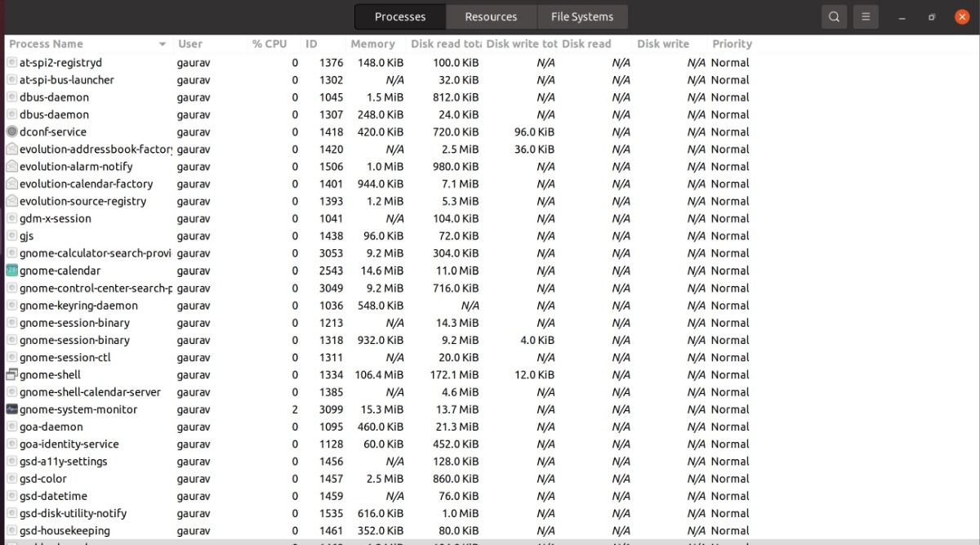Screen dimensions: 980x545
Task: Click process ID 1307 of dbus-daemon
Action: coord(332,114)
